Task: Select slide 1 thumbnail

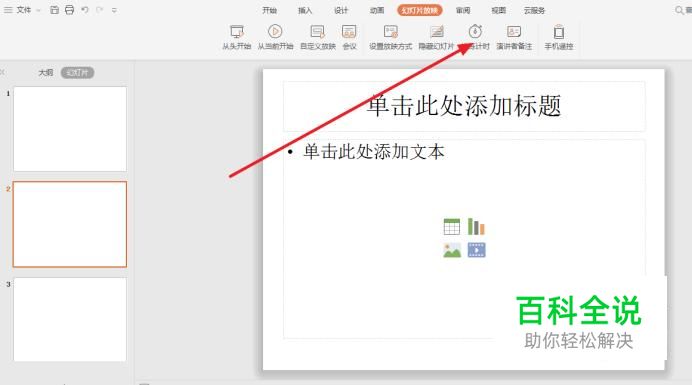Action: pyautogui.click(x=70, y=129)
